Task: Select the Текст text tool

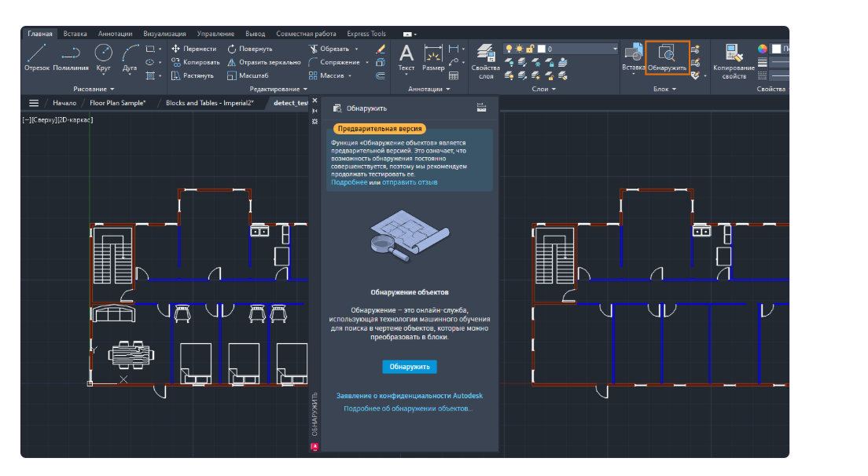Action: pyautogui.click(x=406, y=58)
